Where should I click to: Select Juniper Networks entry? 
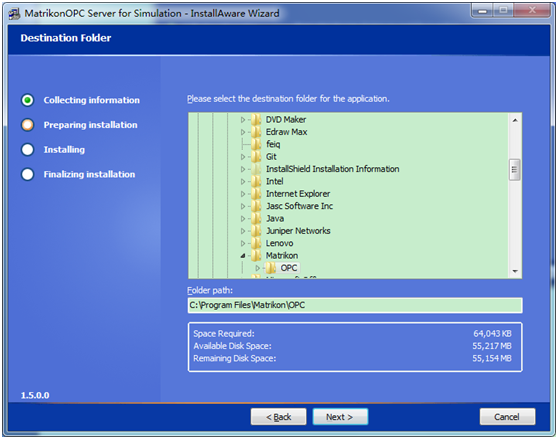coord(298,231)
